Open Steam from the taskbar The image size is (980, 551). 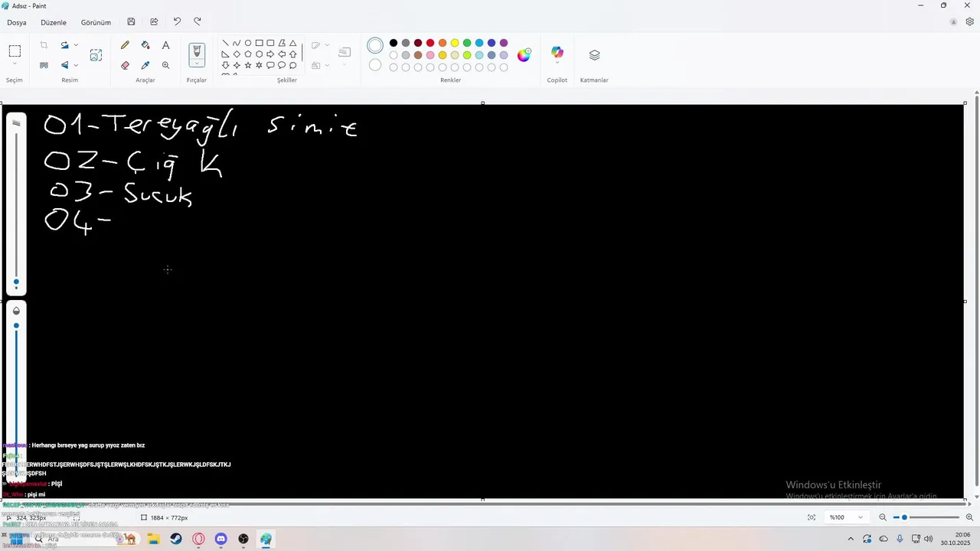pos(176,539)
